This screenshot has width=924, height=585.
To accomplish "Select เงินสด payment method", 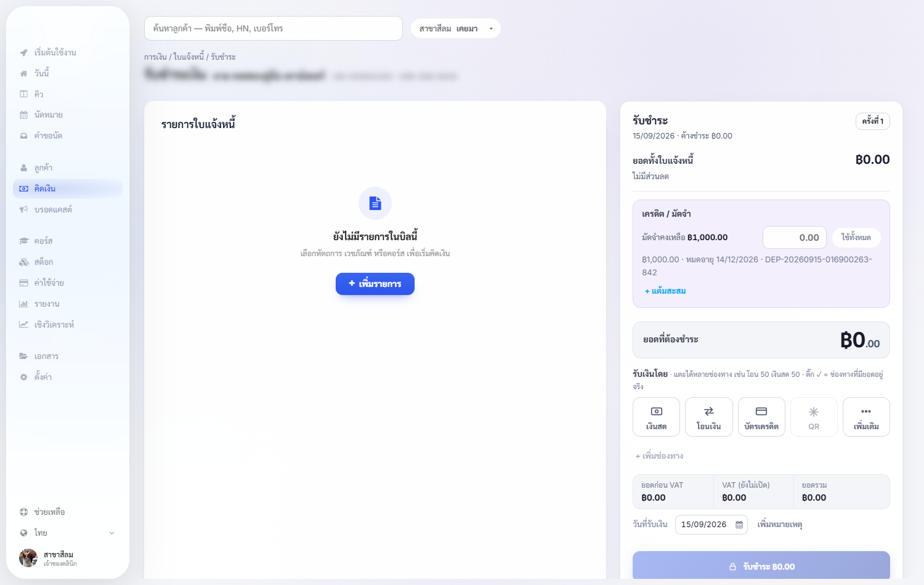I will (657, 417).
